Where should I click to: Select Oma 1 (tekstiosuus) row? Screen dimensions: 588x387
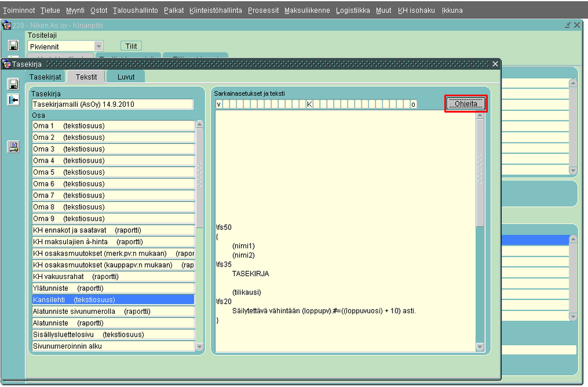(113, 126)
